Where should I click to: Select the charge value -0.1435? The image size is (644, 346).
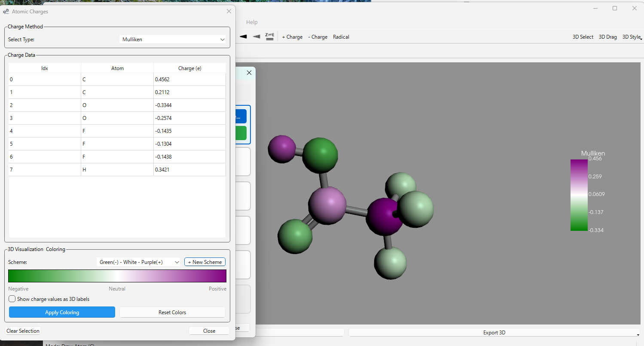(189, 131)
